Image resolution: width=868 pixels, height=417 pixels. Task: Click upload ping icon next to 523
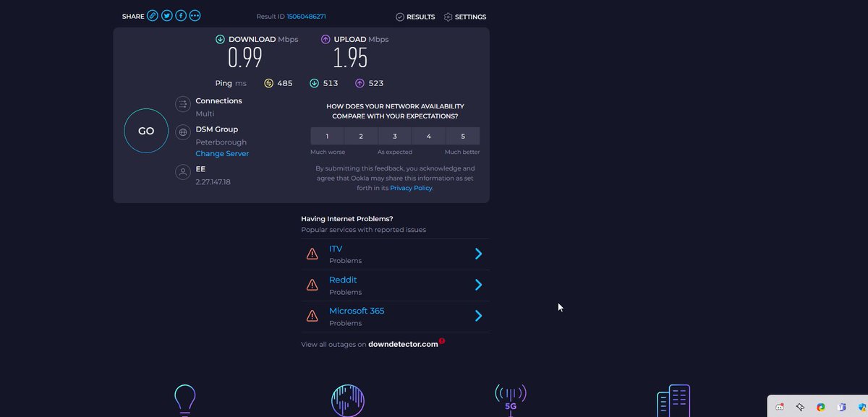click(x=359, y=83)
